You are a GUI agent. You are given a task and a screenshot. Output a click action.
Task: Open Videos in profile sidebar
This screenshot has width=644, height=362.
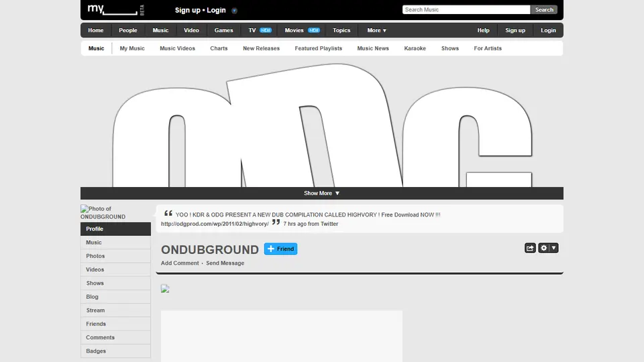[115, 269]
